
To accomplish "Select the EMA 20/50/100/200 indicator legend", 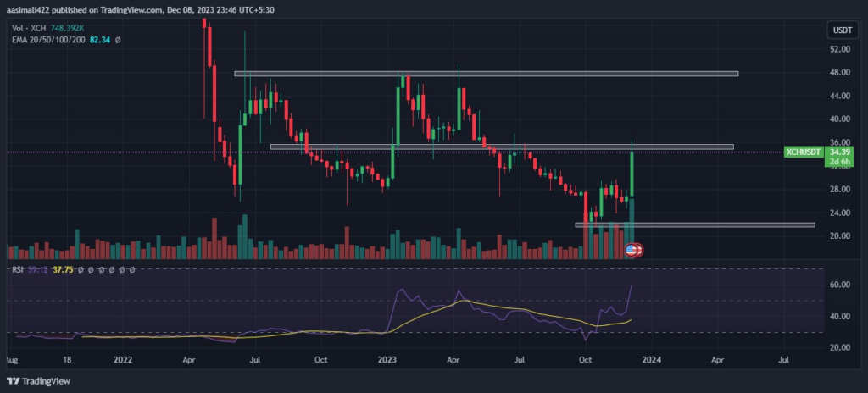I will [x=47, y=40].
